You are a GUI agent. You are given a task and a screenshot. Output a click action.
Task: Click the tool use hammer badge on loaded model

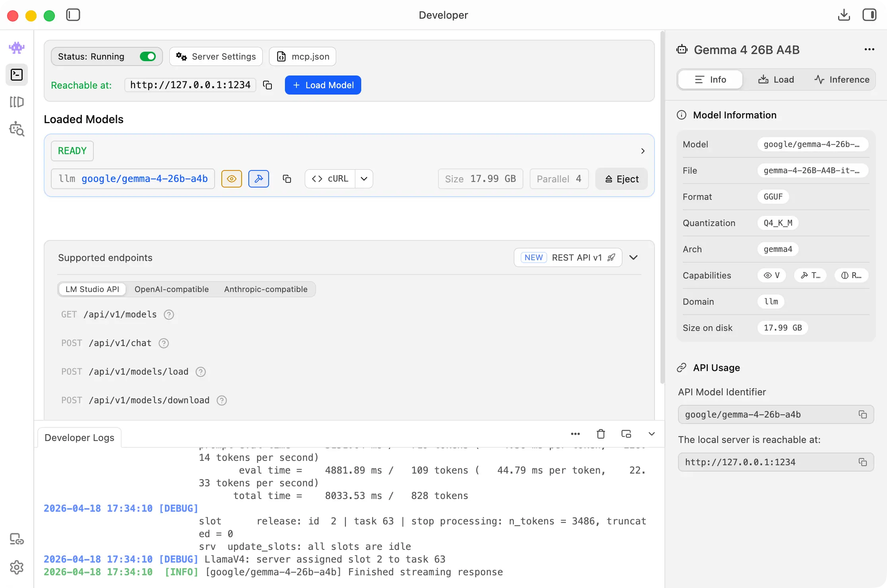259,179
